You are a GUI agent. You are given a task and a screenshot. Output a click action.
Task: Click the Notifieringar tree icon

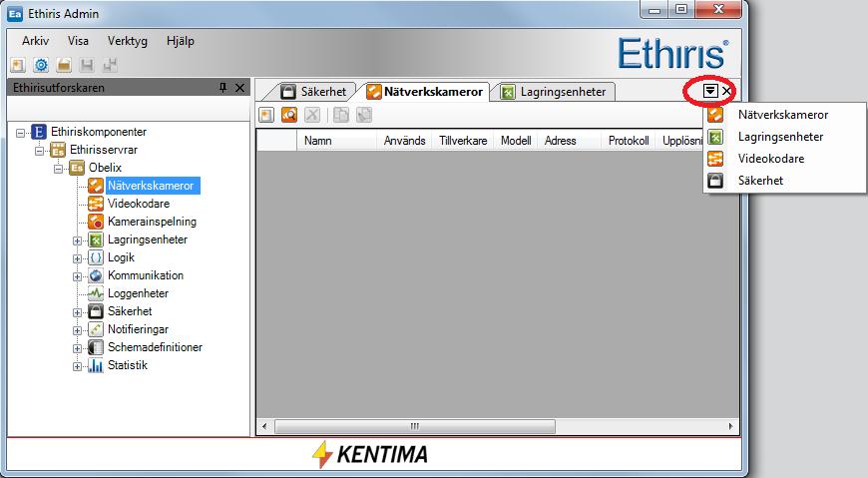pos(96,329)
